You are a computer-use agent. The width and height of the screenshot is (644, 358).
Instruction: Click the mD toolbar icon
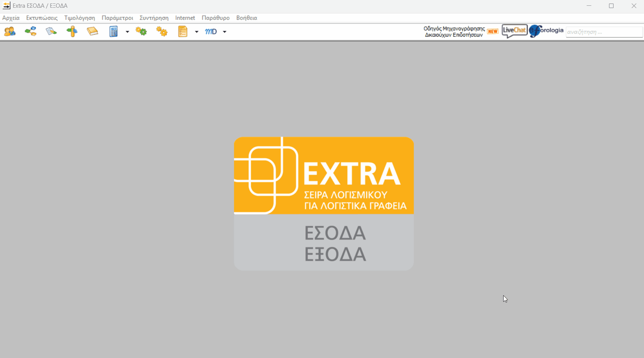coord(211,32)
